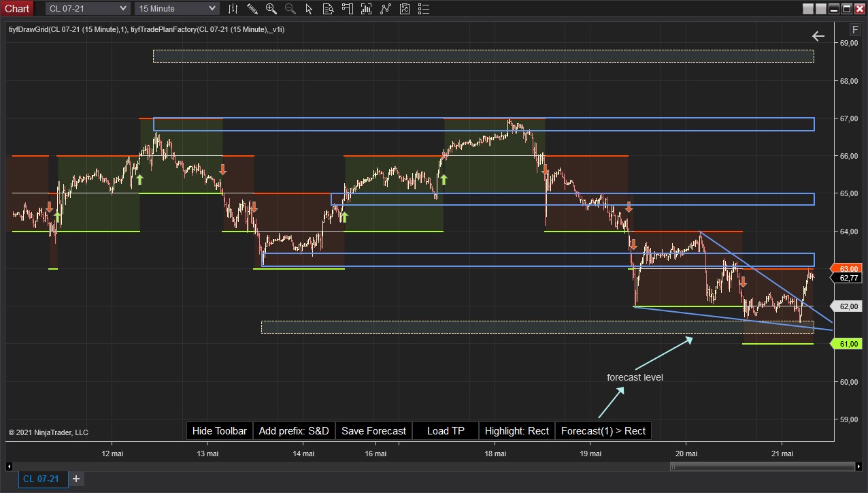Image resolution: width=868 pixels, height=493 pixels.
Task: Click the 66,00 price axis label
Action: pos(848,156)
